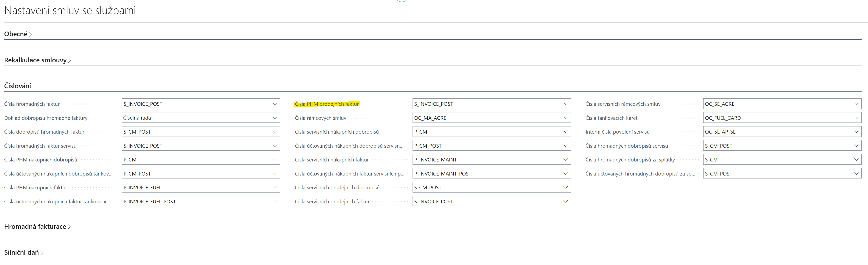Click the P_INVOICE_FUEL_POST input field

tap(196, 201)
